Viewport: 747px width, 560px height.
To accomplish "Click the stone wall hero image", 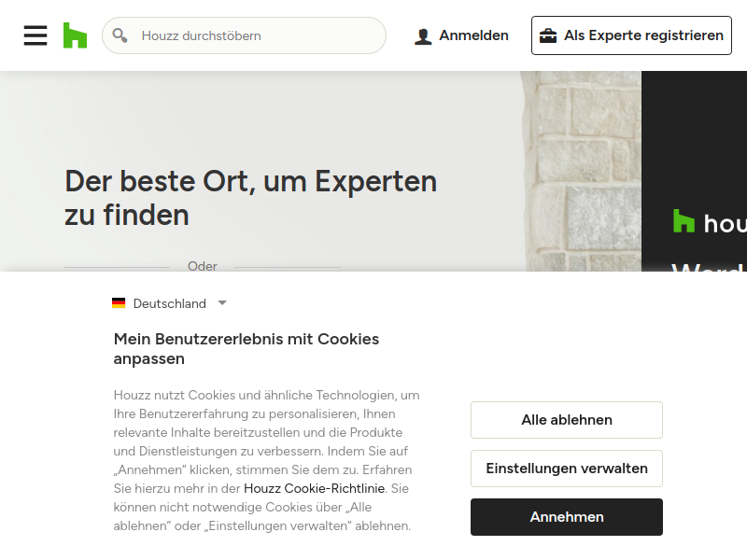I will [x=581, y=172].
